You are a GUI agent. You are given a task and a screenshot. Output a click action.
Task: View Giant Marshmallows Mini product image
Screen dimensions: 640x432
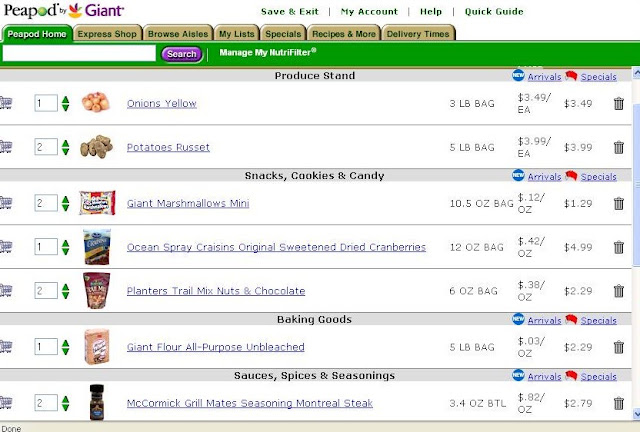tap(97, 203)
